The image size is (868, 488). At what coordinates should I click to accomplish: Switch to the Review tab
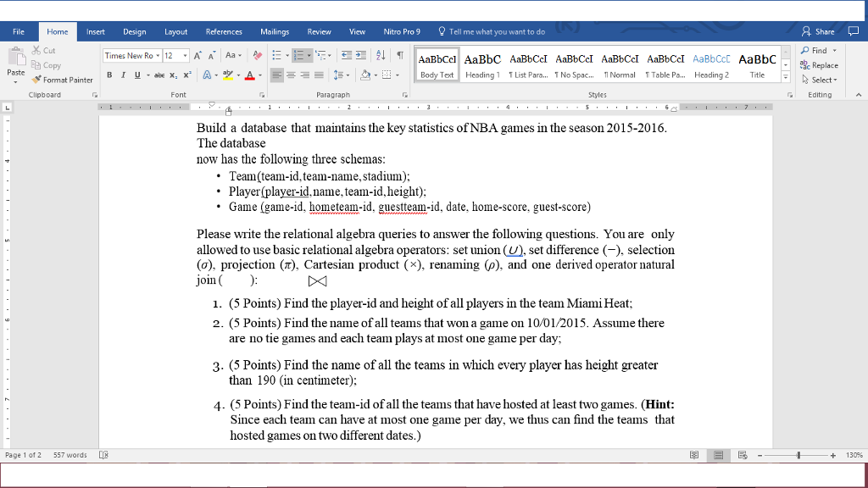pyautogui.click(x=320, y=30)
